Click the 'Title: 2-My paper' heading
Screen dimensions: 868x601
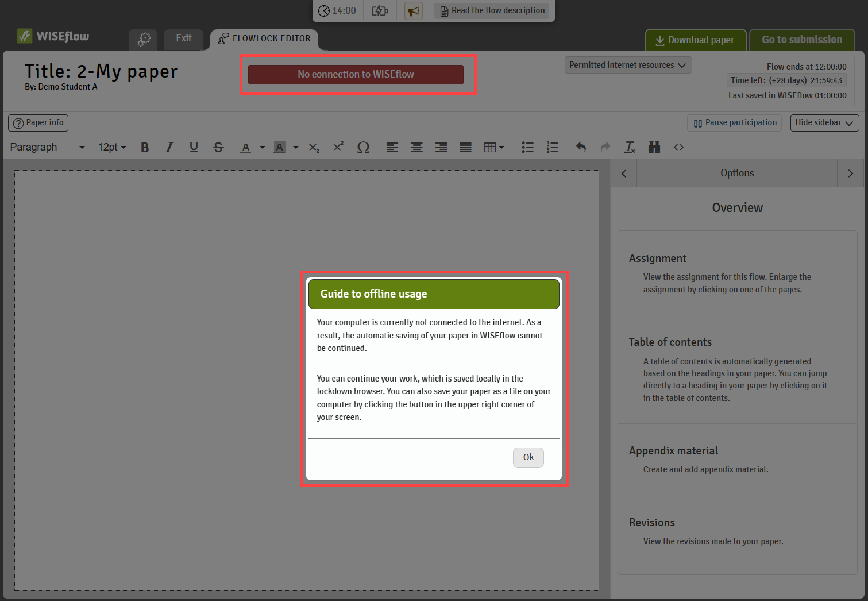pyautogui.click(x=101, y=71)
